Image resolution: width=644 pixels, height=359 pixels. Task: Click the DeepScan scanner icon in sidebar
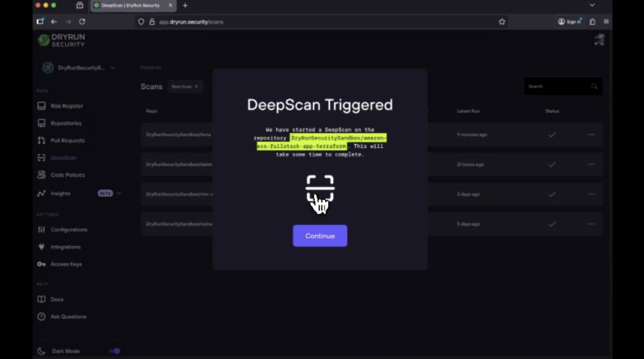click(42, 157)
